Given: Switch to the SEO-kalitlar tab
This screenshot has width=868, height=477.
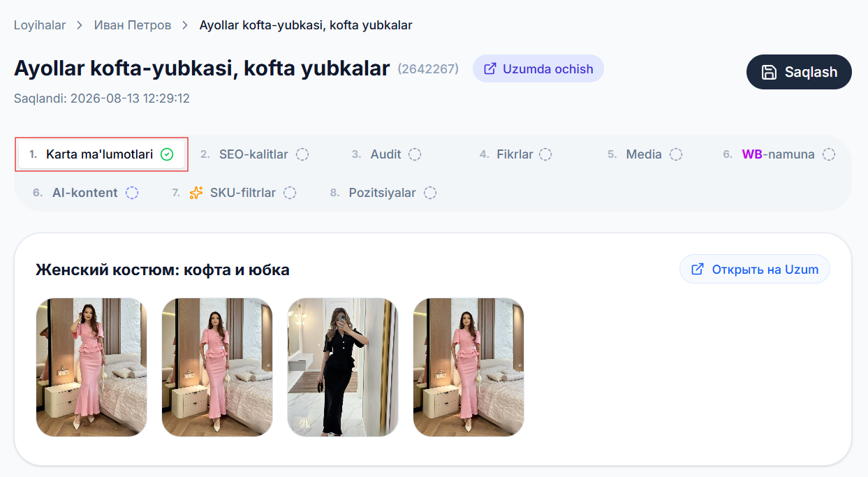Looking at the screenshot, I should [254, 154].
